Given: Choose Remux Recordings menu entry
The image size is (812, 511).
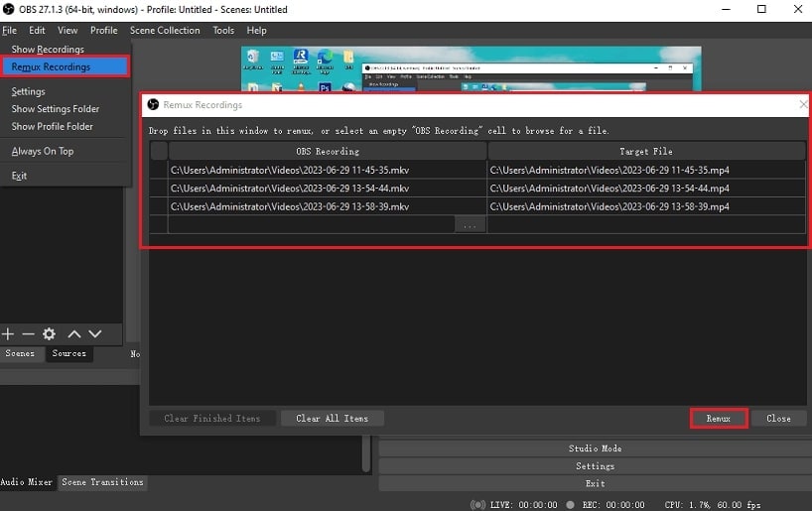Looking at the screenshot, I should click(65, 66).
